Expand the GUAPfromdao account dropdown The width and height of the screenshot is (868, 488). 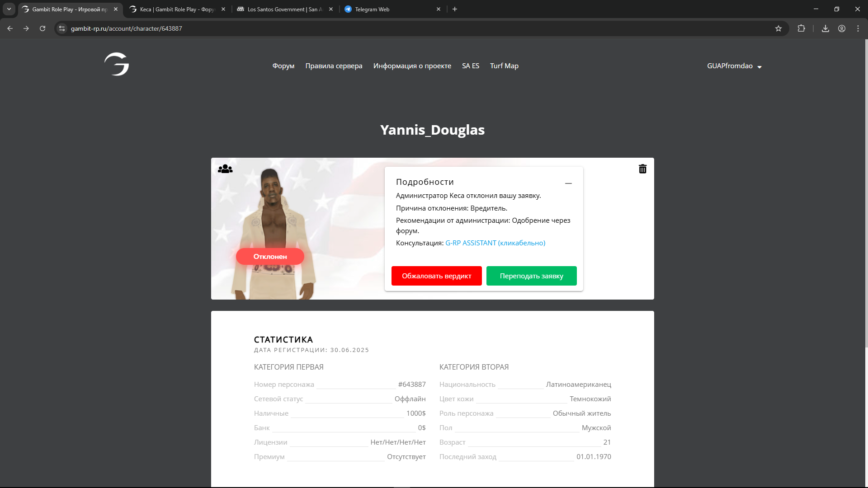[x=734, y=66]
